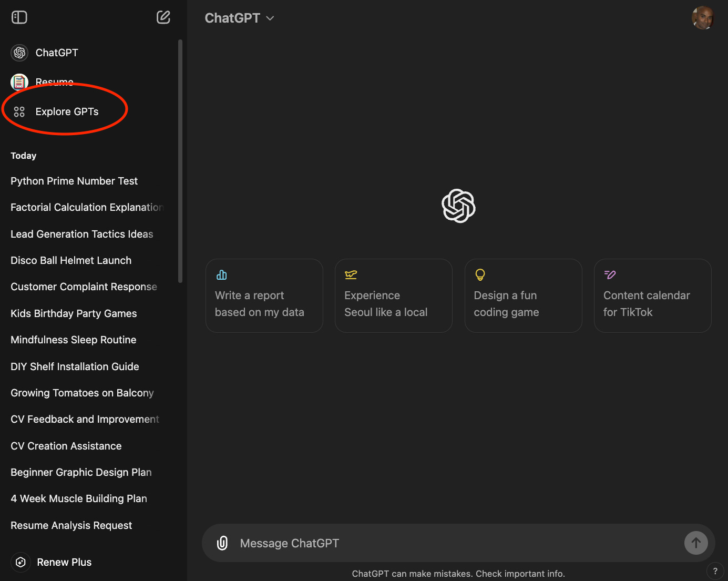This screenshot has height=581, width=728.
Task: Open the 'Kids Birthday Party Games' chat
Action: [x=74, y=313]
